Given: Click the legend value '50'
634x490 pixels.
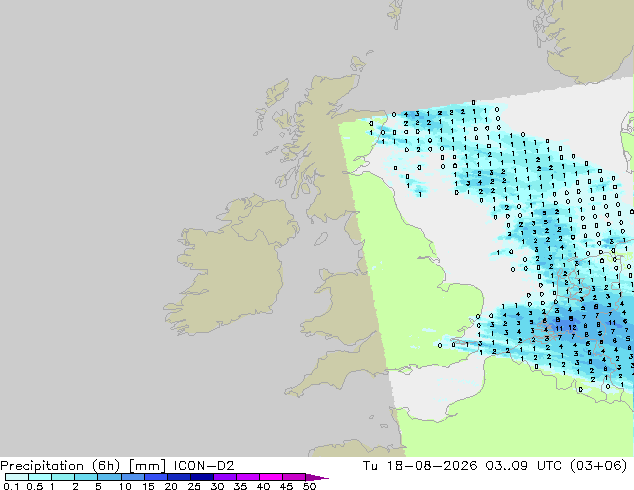Looking at the screenshot, I should click(x=310, y=486).
